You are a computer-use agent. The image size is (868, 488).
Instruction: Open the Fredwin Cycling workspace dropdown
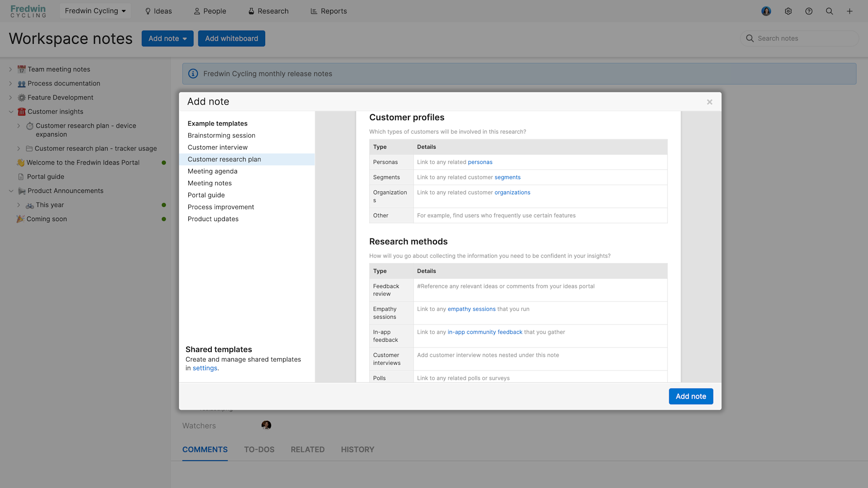95,11
